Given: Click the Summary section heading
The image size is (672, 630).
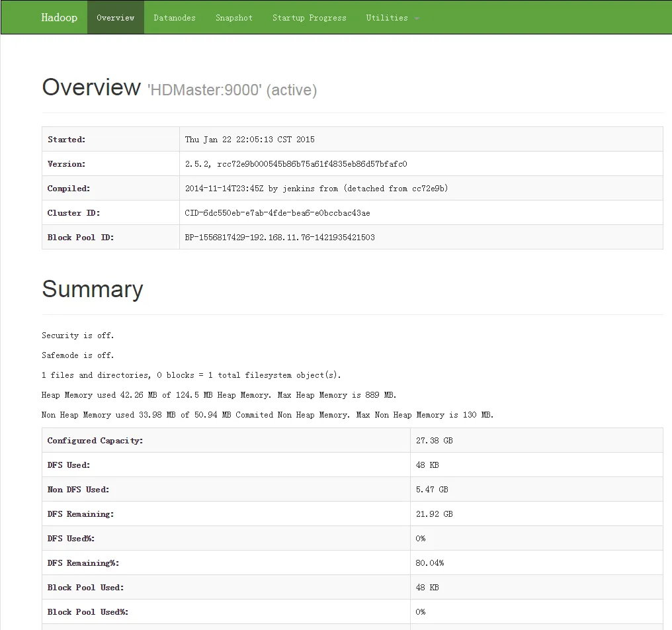Looking at the screenshot, I should [93, 289].
